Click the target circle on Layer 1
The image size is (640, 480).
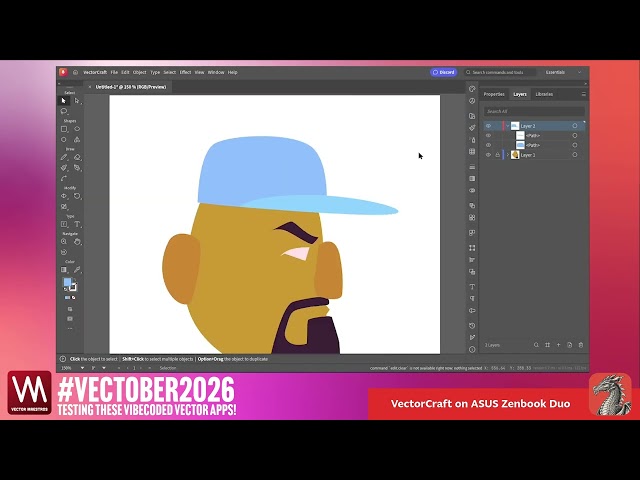575,155
